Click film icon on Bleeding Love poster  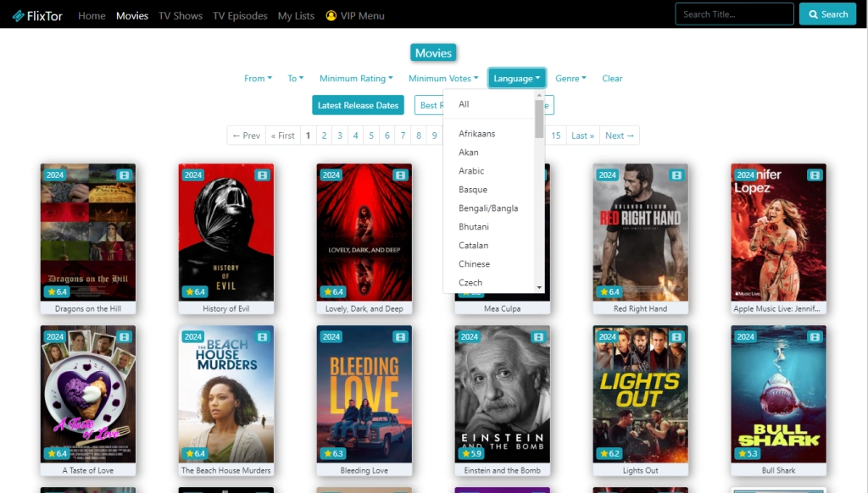[x=400, y=336]
